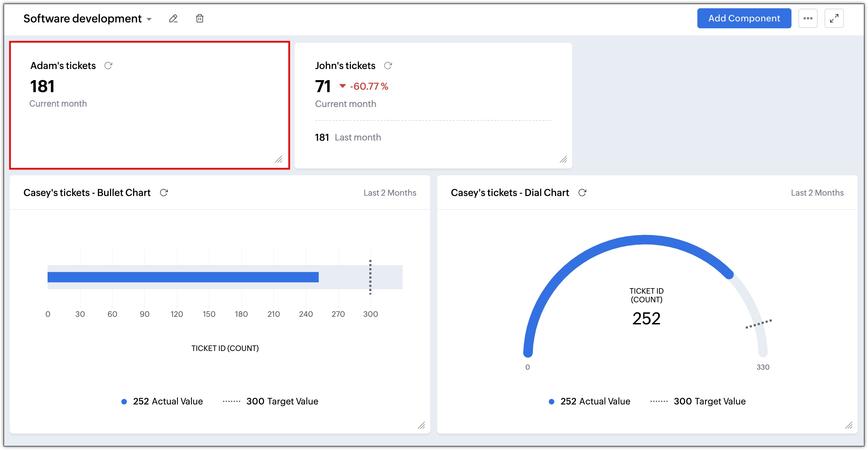Screen dimensions: 868x450
Task: Refresh the Casey's tickets Bullet Chart
Action: [164, 193]
